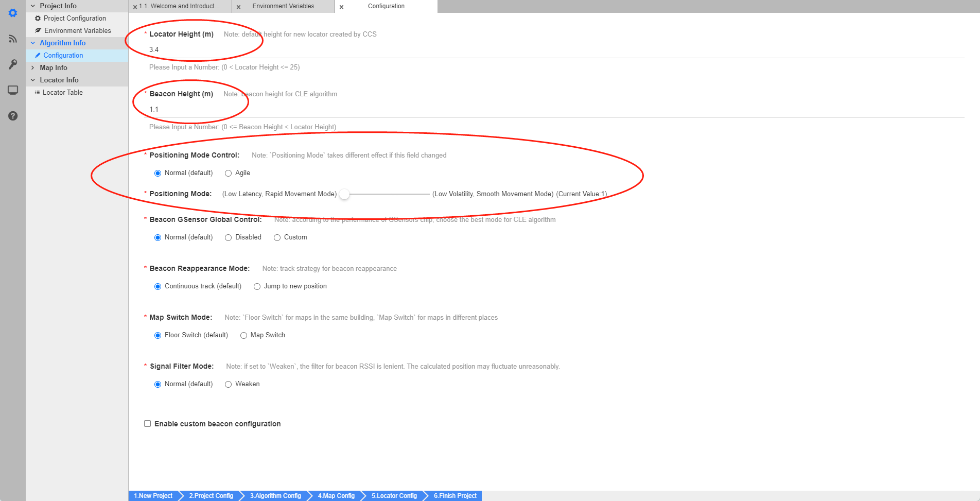Collapse the Project Info tree section

point(33,6)
